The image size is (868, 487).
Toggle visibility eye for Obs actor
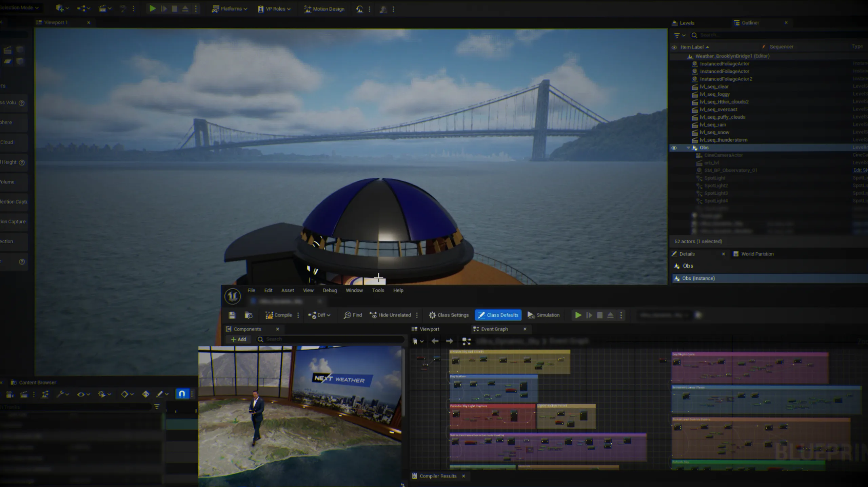tap(674, 148)
